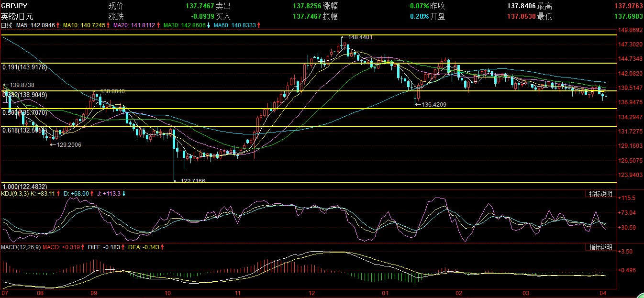Click the 最高 value 137.9763
644x298 pixels.
pyautogui.click(x=628, y=6)
